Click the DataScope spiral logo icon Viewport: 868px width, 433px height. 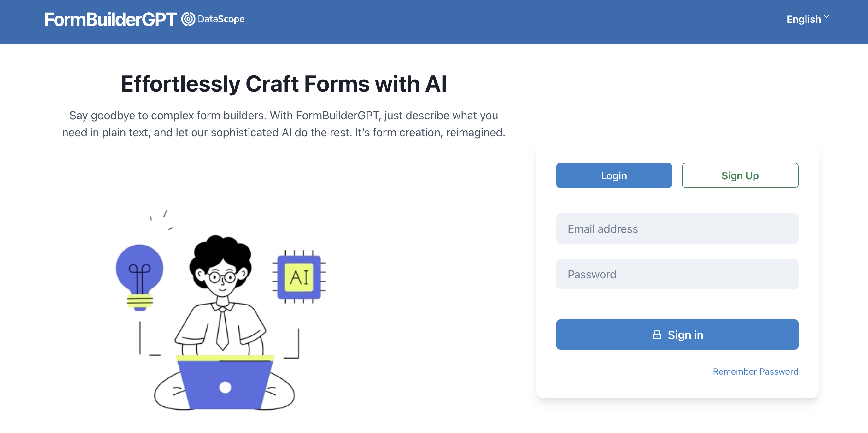click(188, 19)
